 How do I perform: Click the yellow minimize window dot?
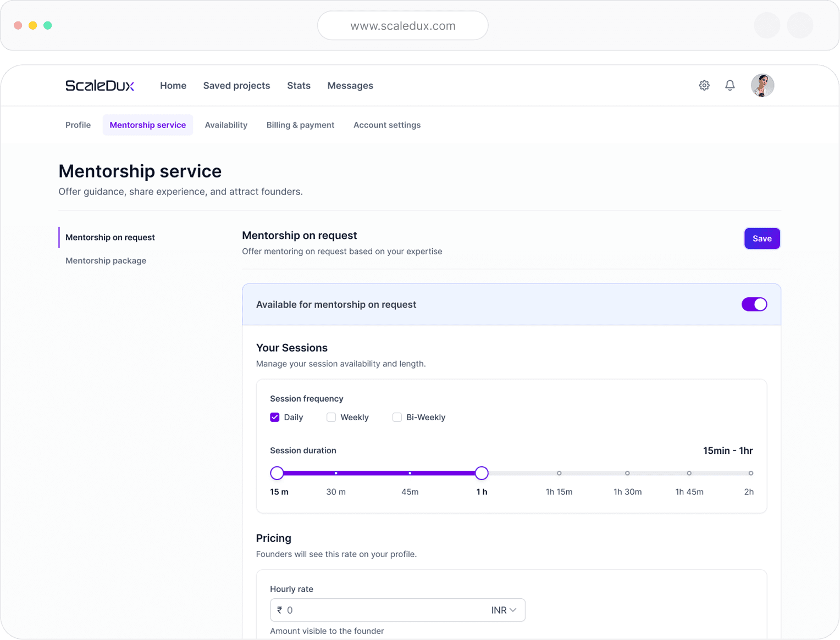tap(33, 25)
